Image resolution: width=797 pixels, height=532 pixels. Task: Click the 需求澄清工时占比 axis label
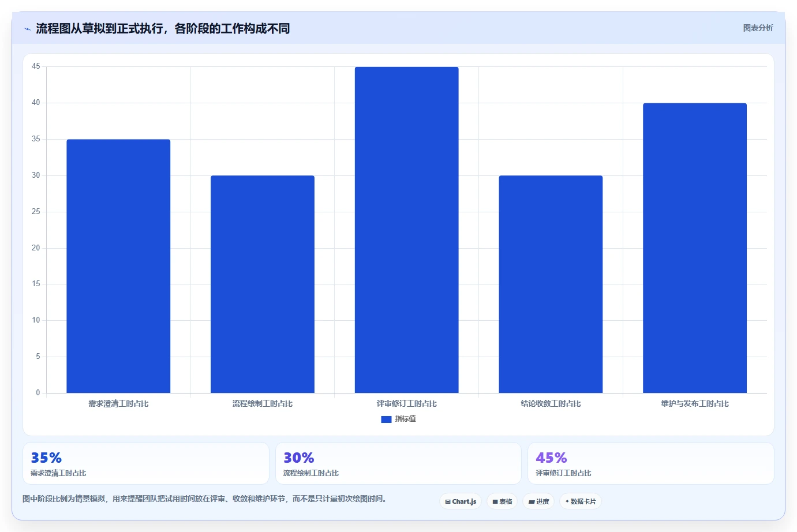(x=118, y=404)
